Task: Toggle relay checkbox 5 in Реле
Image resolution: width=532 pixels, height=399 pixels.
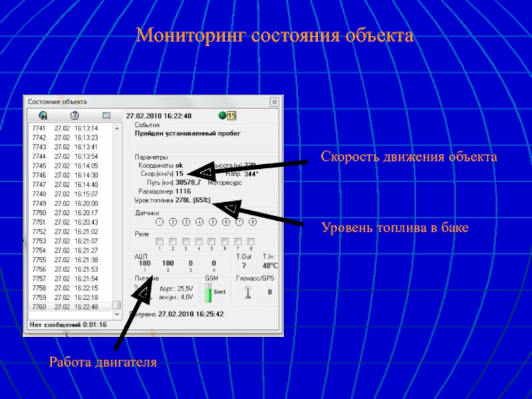Action: click(211, 241)
